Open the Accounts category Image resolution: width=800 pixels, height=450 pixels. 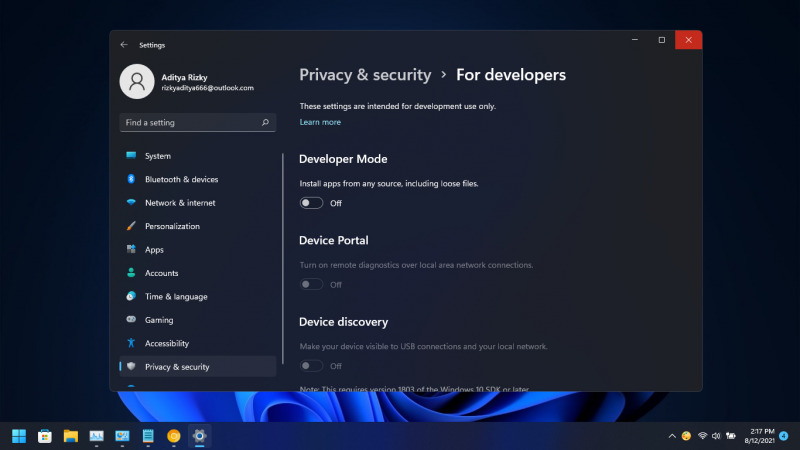tap(197, 273)
